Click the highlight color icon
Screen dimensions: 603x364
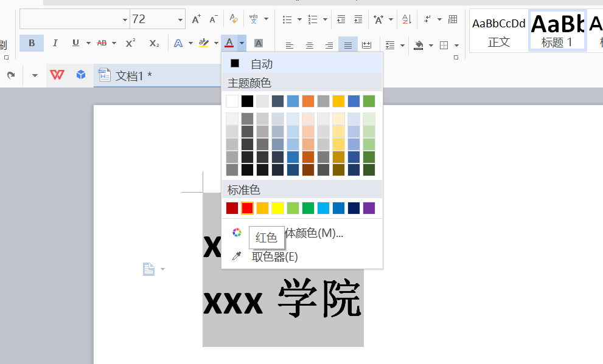[x=204, y=43]
